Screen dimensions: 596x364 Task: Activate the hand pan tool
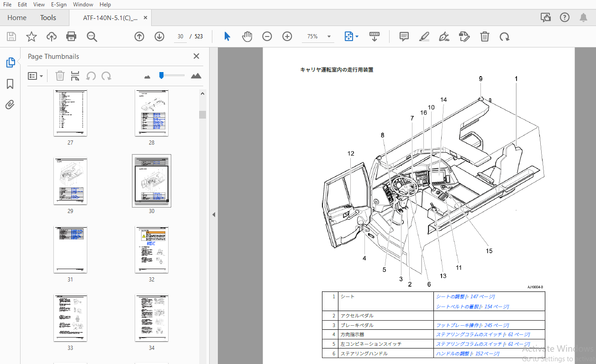tap(247, 36)
